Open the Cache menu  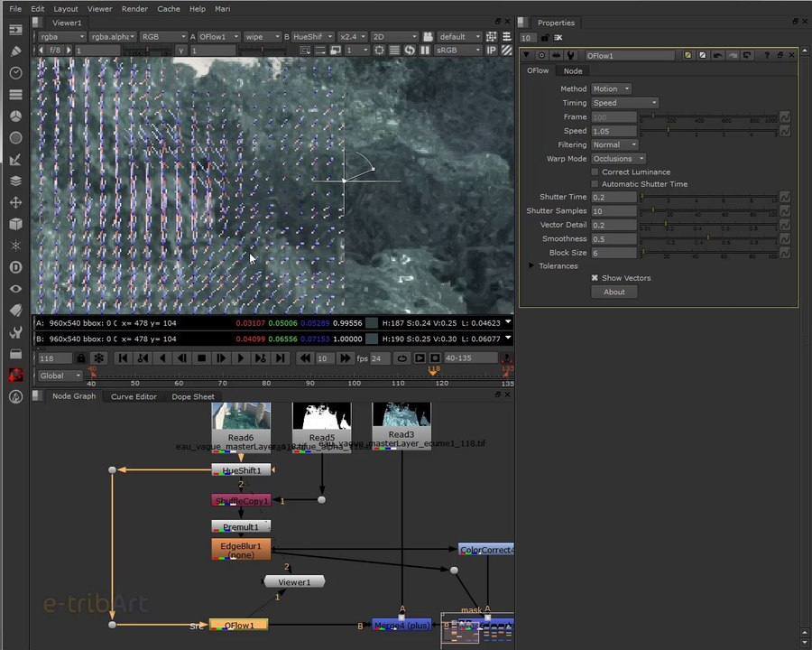click(x=169, y=9)
